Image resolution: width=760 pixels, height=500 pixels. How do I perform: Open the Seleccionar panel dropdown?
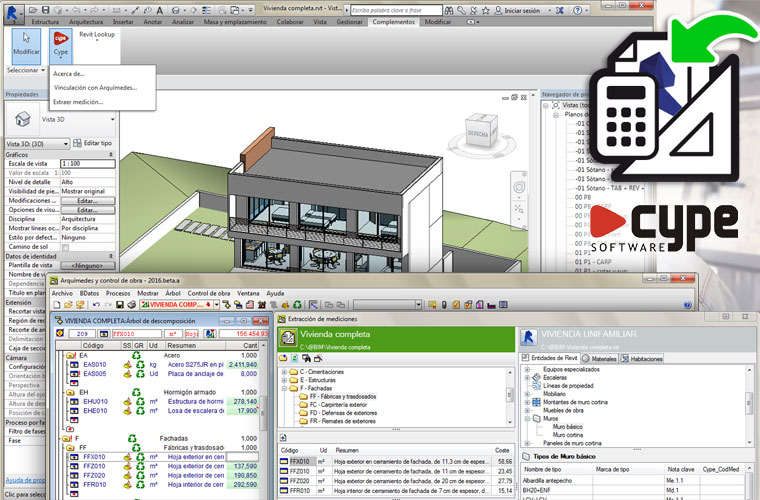tap(25, 71)
